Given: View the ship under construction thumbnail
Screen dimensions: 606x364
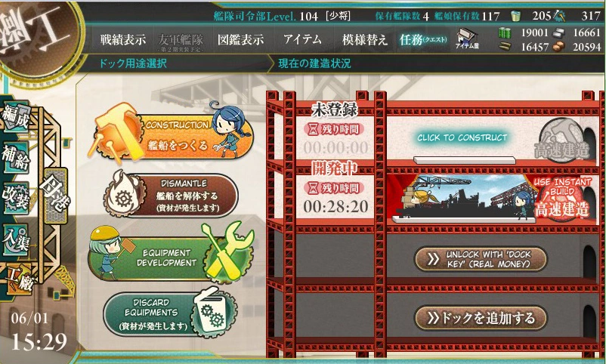Looking at the screenshot, I should click(x=462, y=198).
